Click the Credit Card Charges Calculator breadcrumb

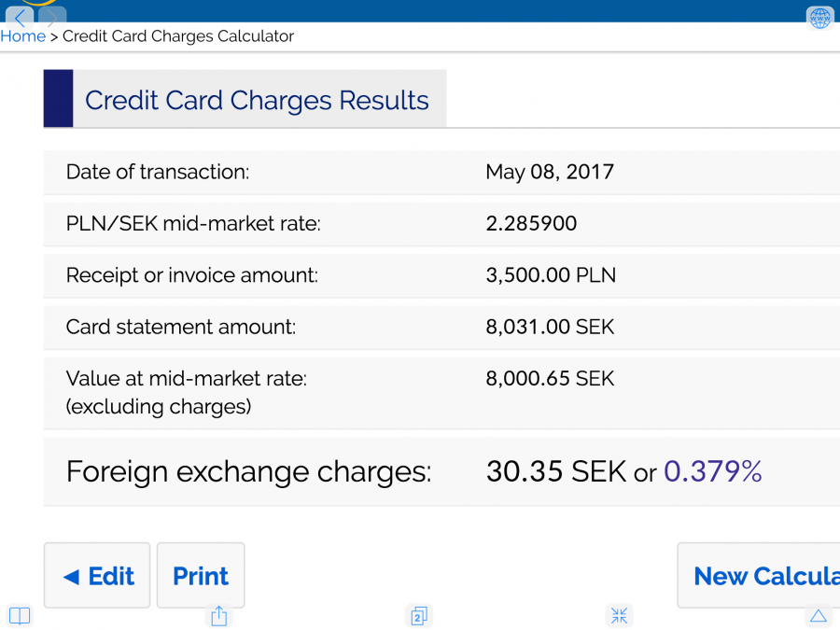[178, 36]
